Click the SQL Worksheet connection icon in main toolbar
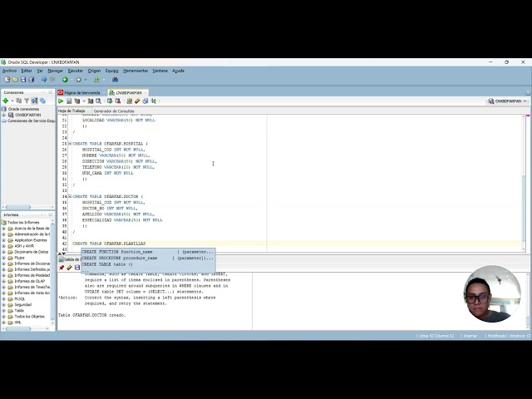This screenshot has width=532, height=399. [97, 80]
